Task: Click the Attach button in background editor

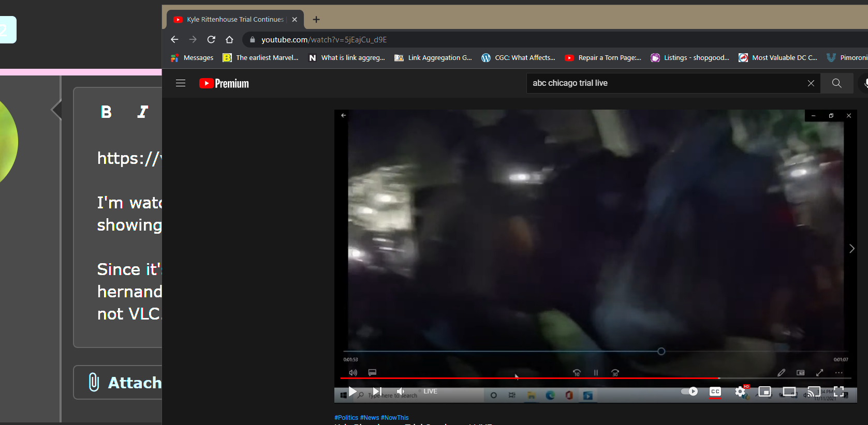Action: point(118,383)
